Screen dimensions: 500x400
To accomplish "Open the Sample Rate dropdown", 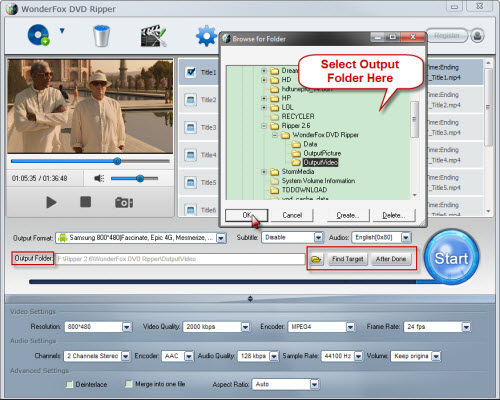I will 358,356.
